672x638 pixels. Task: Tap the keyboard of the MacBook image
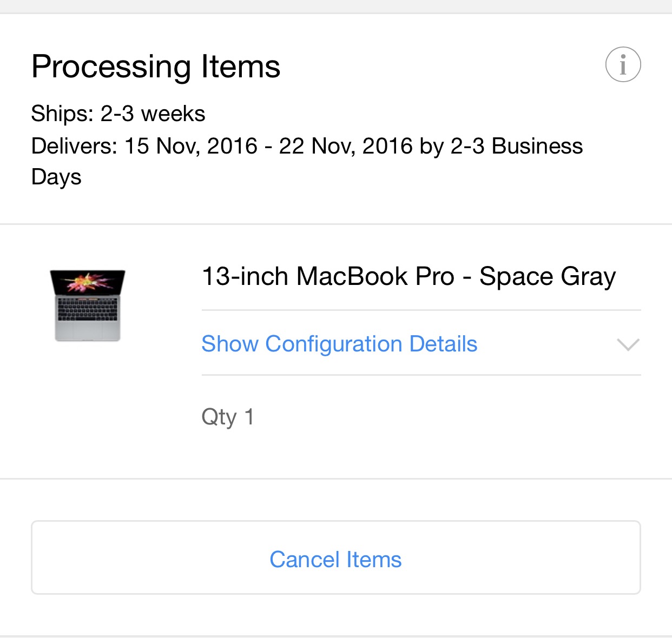point(88,310)
